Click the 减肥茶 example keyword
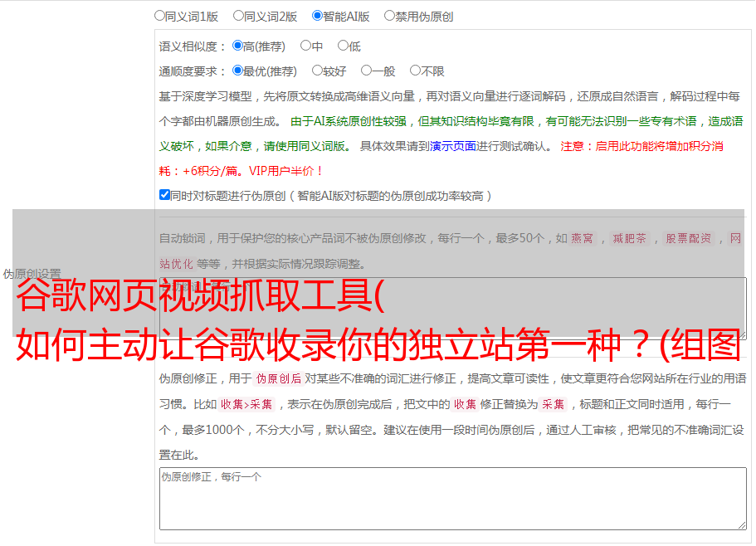 629,238
